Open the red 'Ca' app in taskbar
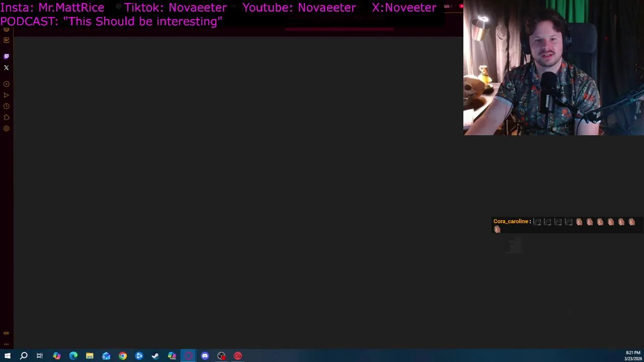 (238, 356)
